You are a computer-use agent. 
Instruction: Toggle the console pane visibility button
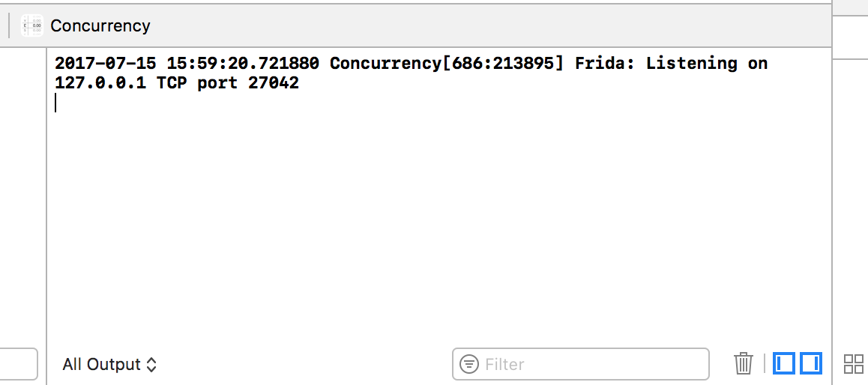click(810, 363)
